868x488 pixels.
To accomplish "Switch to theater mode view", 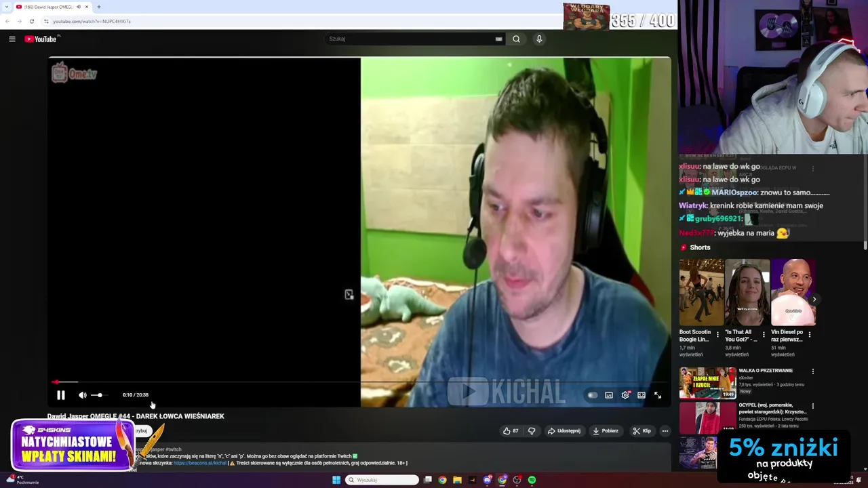I will point(642,395).
